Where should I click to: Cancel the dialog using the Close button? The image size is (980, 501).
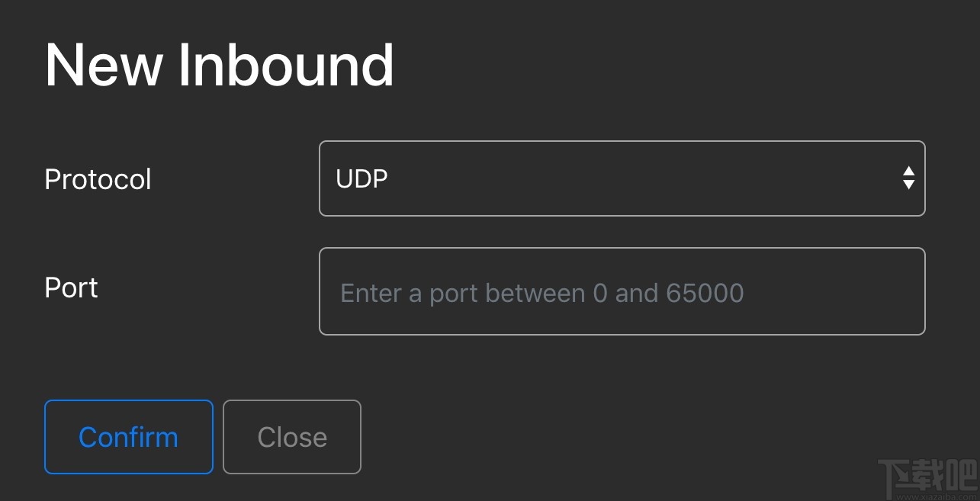[291, 437]
